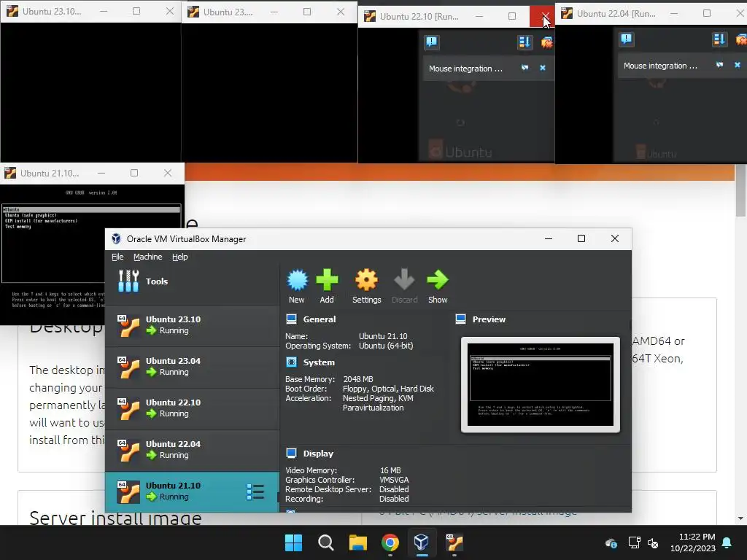
Task: Click the Mouse integration help icon in Ubuntu 22.10 window
Action: [525, 68]
